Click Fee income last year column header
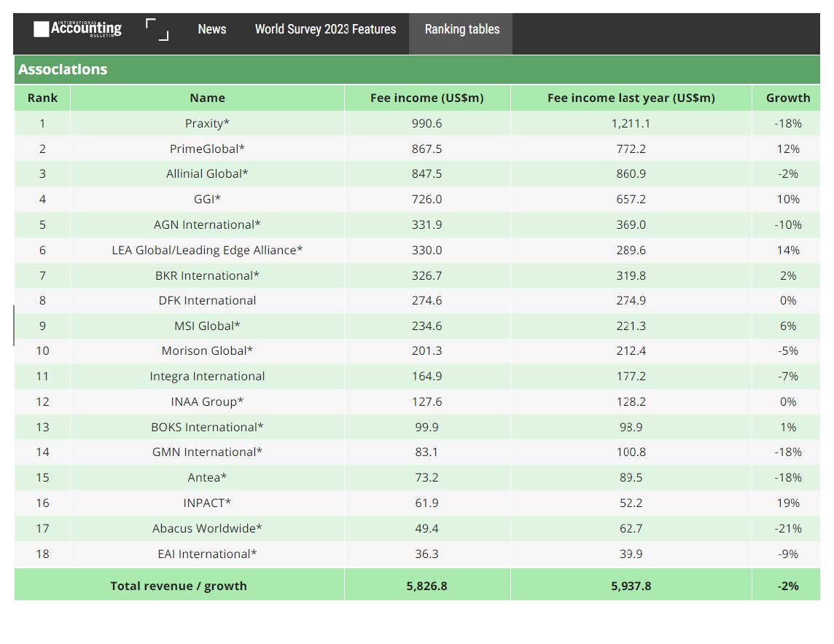 [631, 98]
